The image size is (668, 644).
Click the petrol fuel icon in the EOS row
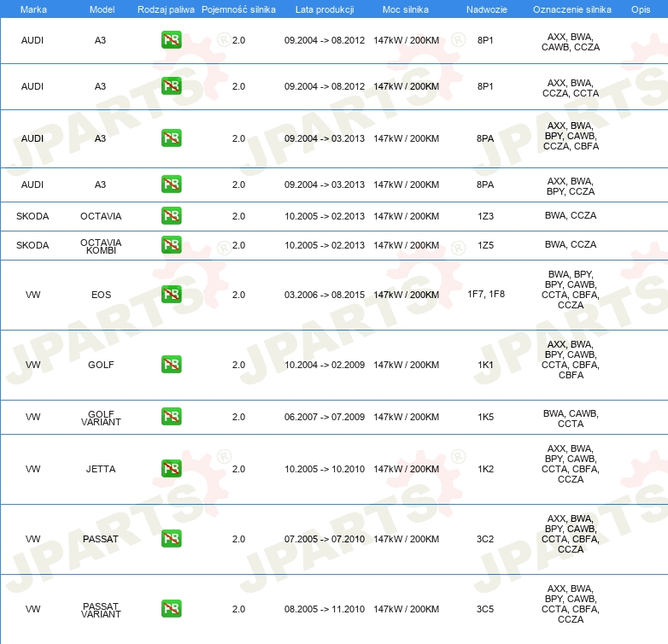[171, 295]
